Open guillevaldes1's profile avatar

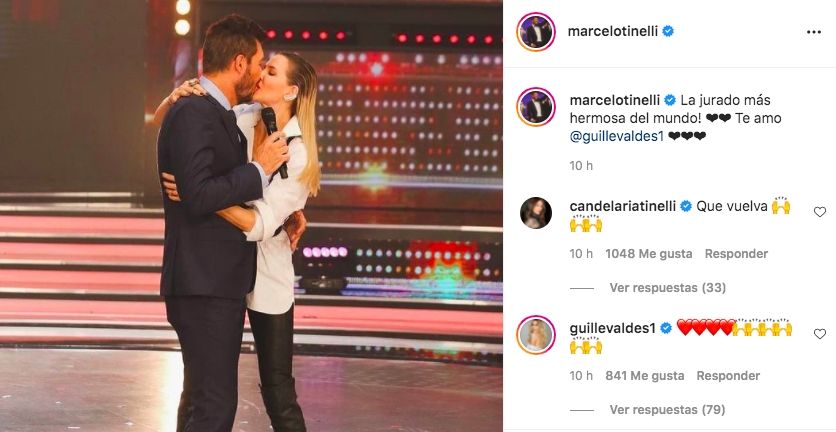coord(536,334)
